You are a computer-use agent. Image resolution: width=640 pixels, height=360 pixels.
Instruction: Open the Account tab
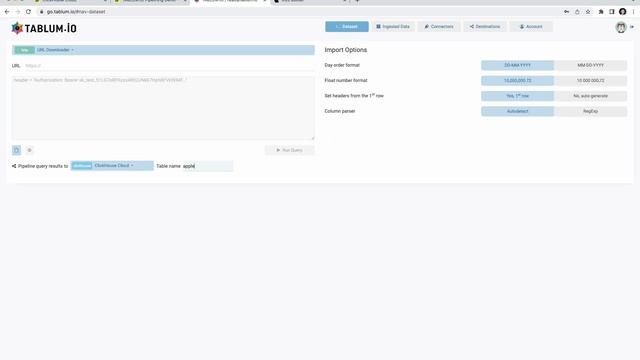531,27
